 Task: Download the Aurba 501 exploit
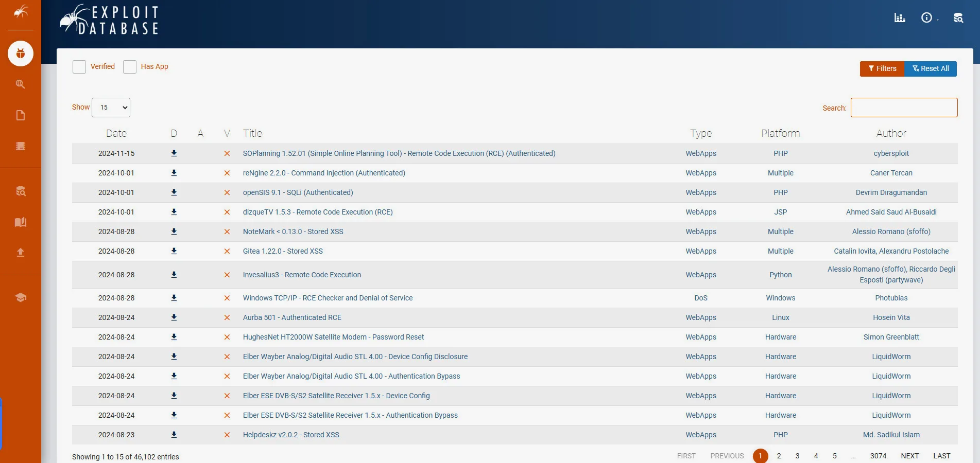[x=174, y=317]
